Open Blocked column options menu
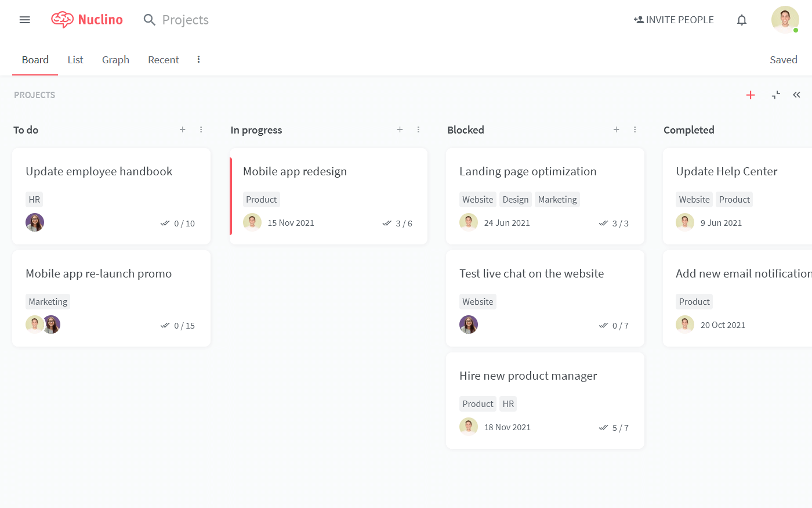This screenshot has width=812, height=508. (635, 129)
